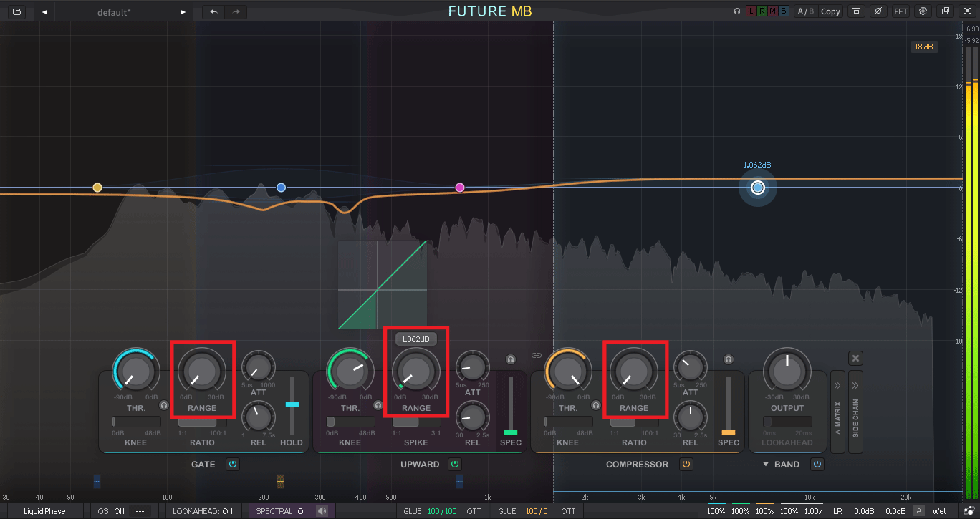Click the redo arrow in the top bar
This screenshot has height=519, width=980.
(236, 12)
